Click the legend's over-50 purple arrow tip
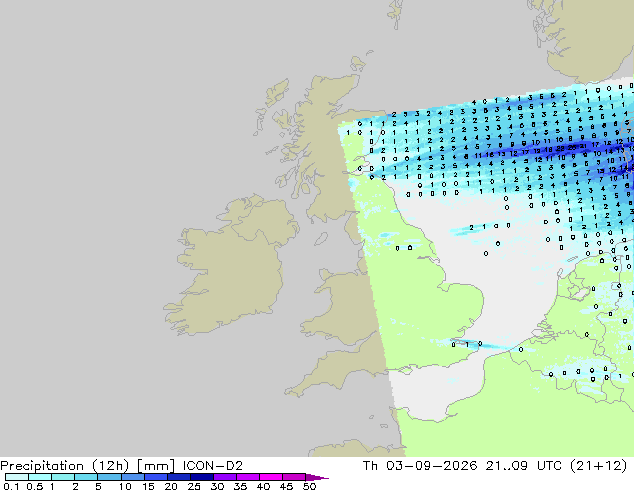Screen dimensions: 634x490 (317, 477)
